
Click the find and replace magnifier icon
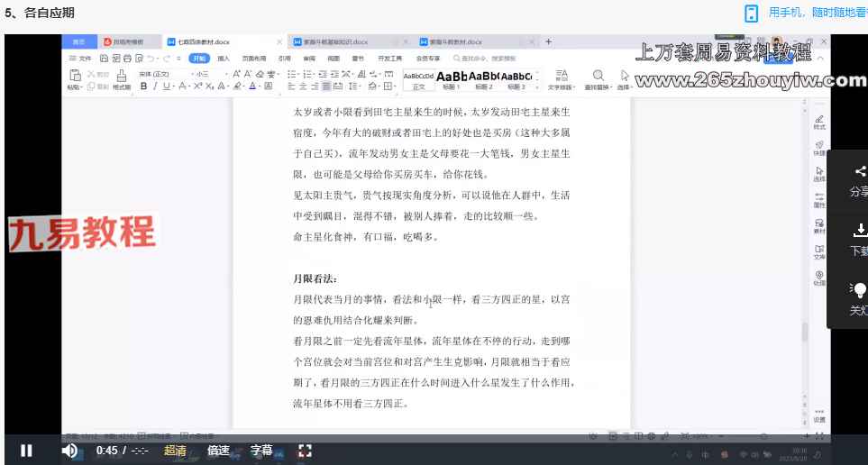coord(597,76)
